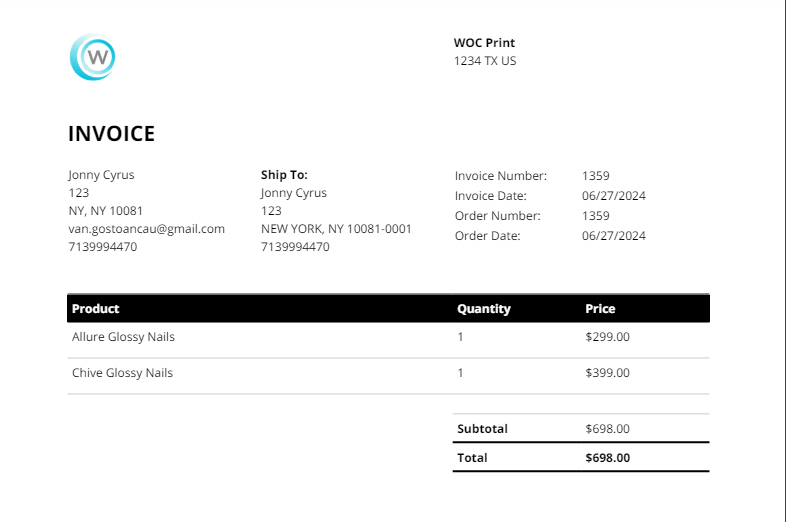Select the Allure Glossy Nails row
Viewport: 786px width, 522px height.
[123, 337]
